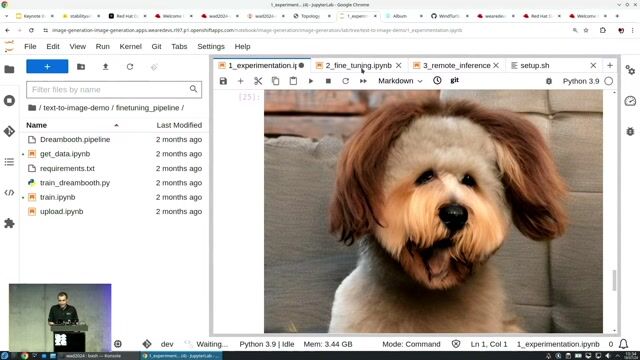Open the Table of Contents sidebar panel

[x=9, y=162]
